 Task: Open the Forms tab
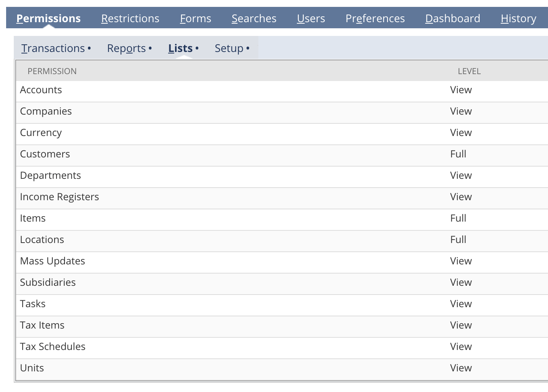[196, 18]
